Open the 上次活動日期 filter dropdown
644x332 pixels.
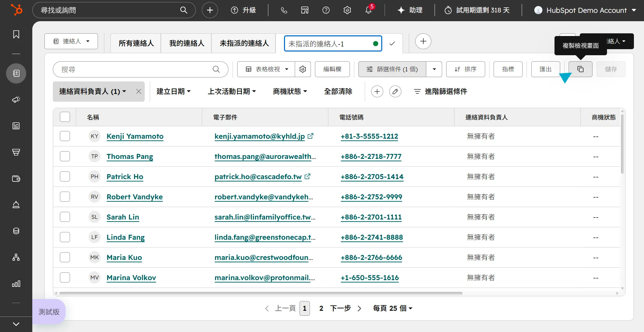pyautogui.click(x=232, y=91)
